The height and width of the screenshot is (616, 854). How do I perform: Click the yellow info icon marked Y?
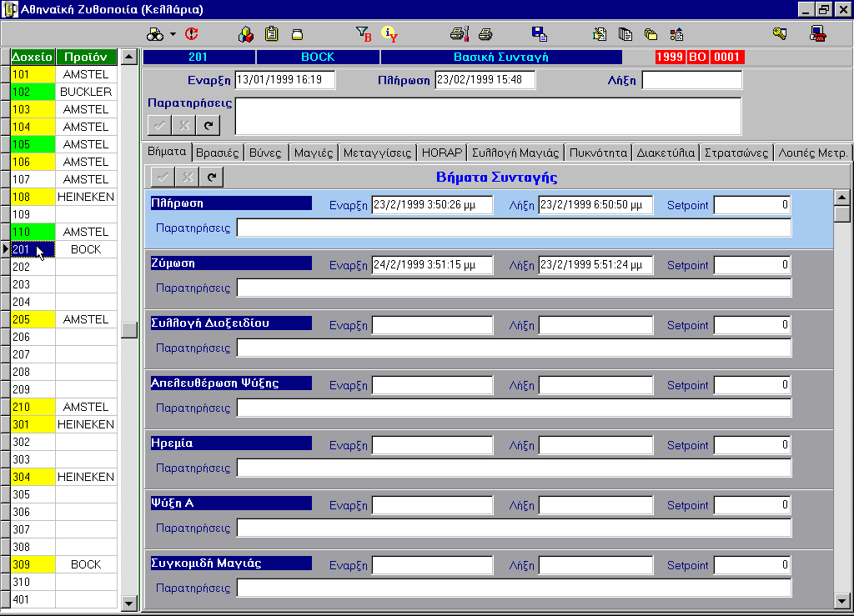[x=389, y=34]
